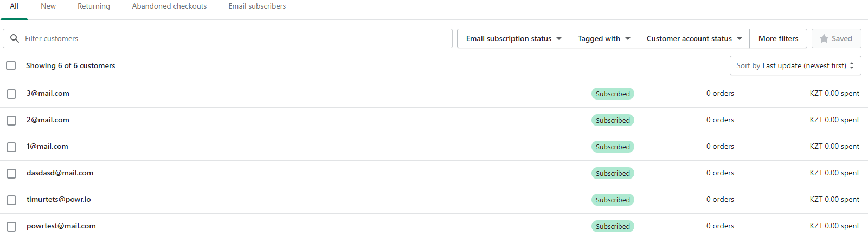Open the Sort by Last update selector
The width and height of the screenshot is (868, 237).
(795, 65)
